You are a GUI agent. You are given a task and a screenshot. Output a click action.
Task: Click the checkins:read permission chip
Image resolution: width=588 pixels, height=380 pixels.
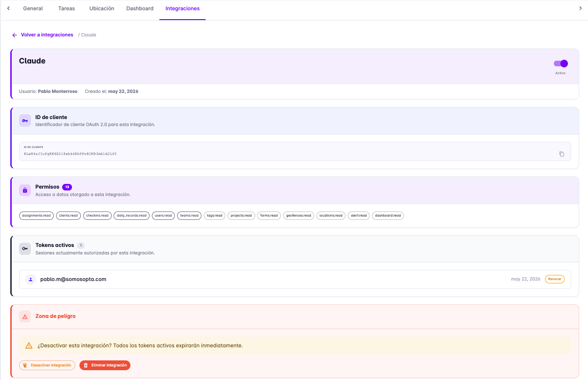pyautogui.click(x=97, y=216)
